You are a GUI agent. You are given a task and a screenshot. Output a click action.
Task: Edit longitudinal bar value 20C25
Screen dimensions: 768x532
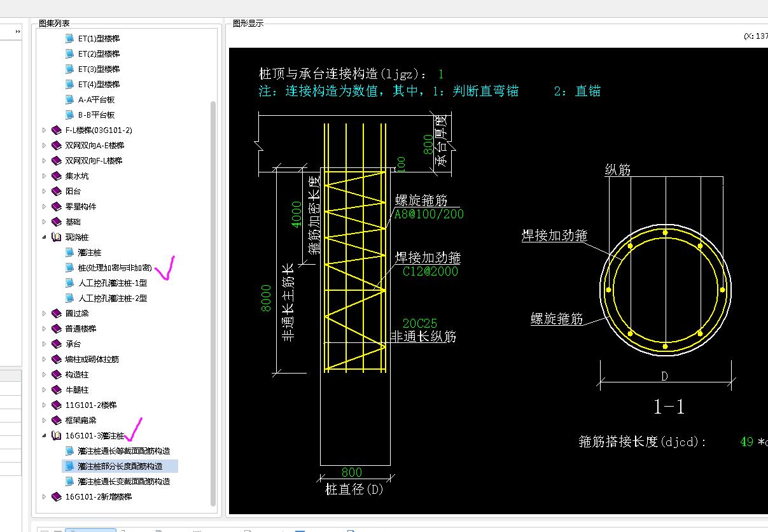click(419, 324)
